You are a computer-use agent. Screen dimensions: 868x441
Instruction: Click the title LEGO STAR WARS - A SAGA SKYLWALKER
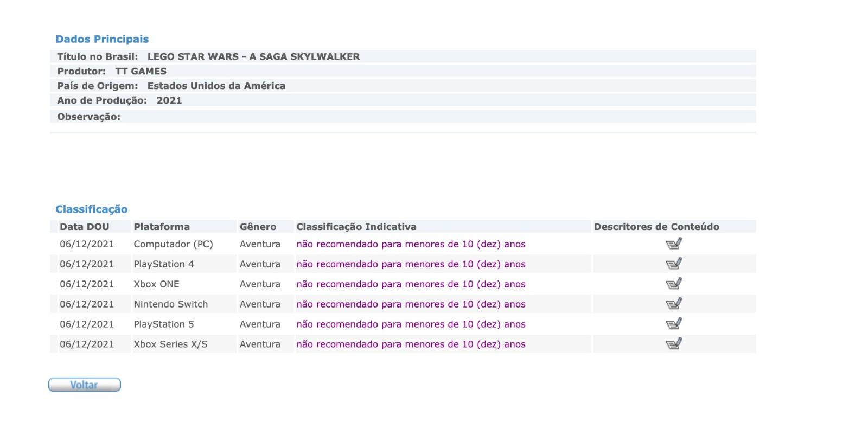tap(253, 56)
